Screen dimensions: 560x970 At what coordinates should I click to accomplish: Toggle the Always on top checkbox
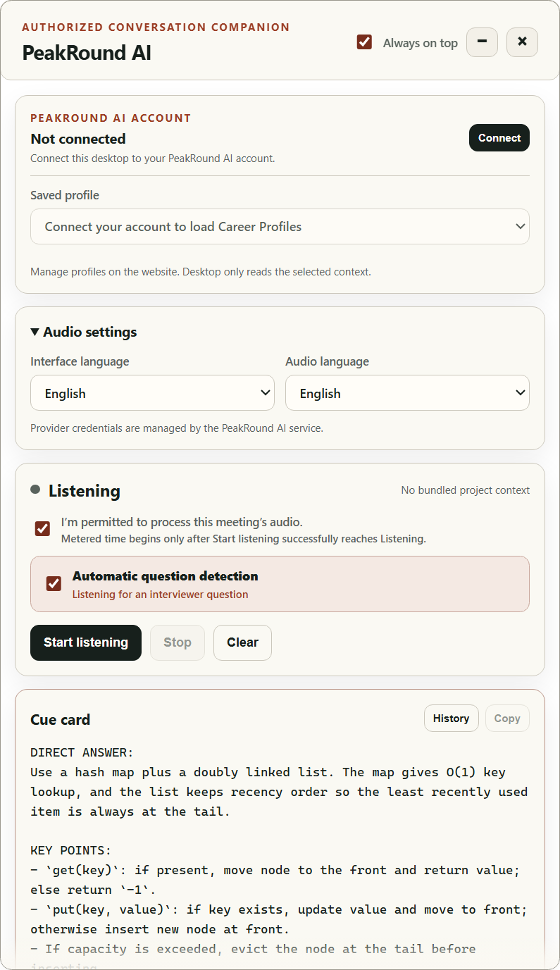click(364, 42)
